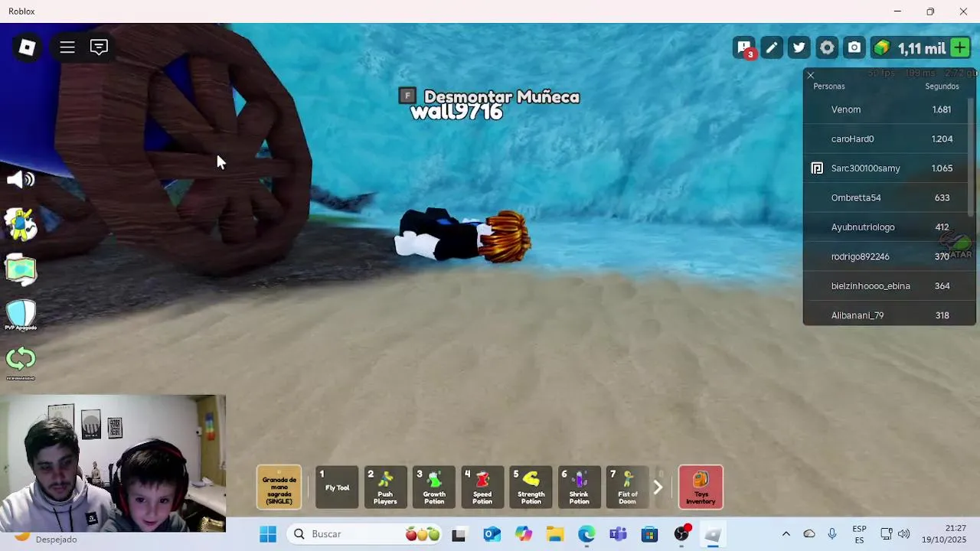Open network and volume quick settings
The image size is (980, 551).
point(895,534)
